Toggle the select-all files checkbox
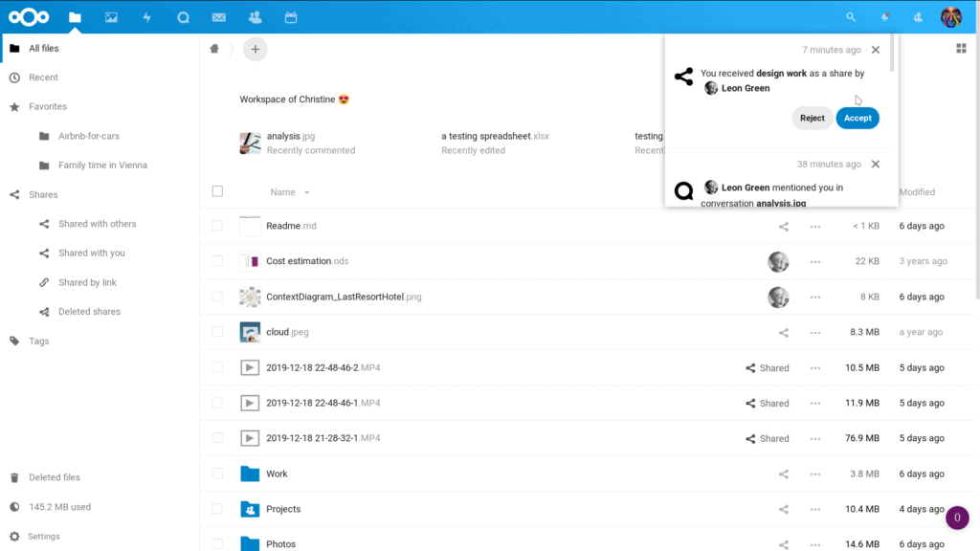The height and width of the screenshot is (551, 980). [217, 191]
